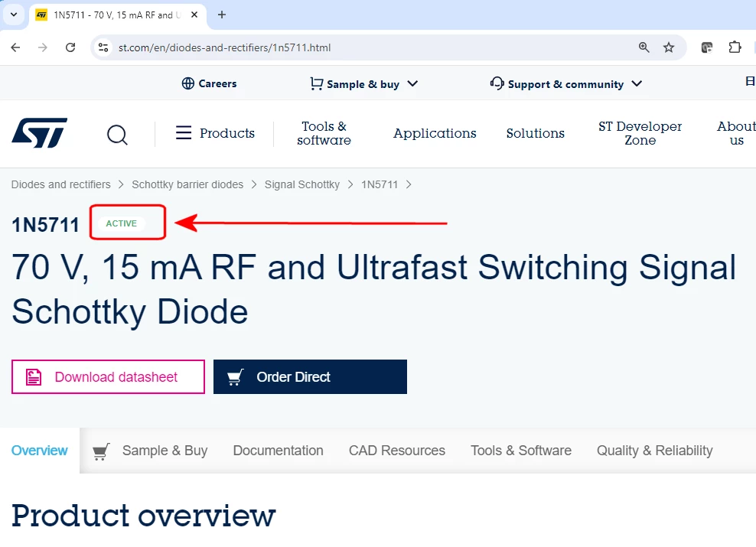This screenshot has width=756, height=547.
Task: Click the chevron after 1N5711 breadcrumb
Action: point(409,184)
